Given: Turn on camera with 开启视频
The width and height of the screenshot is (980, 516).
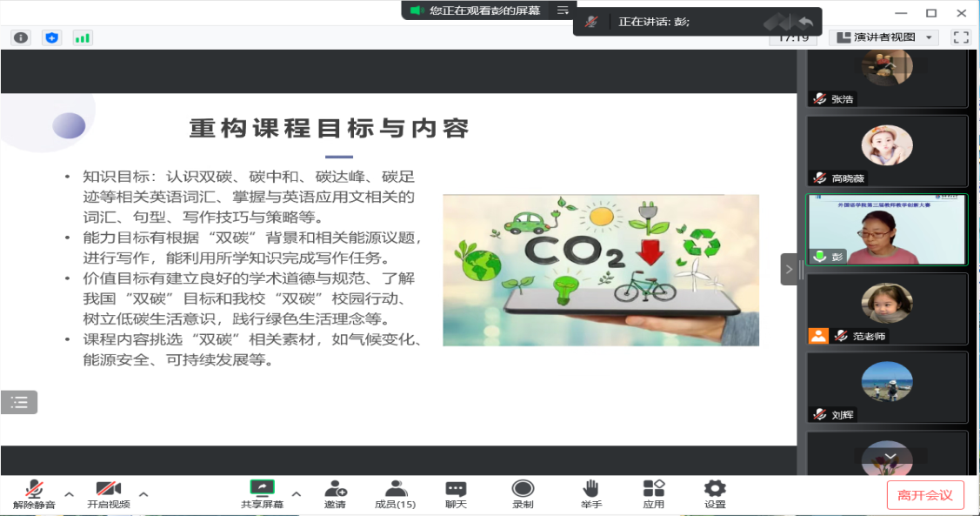Looking at the screenshot, I should [109, 493].
